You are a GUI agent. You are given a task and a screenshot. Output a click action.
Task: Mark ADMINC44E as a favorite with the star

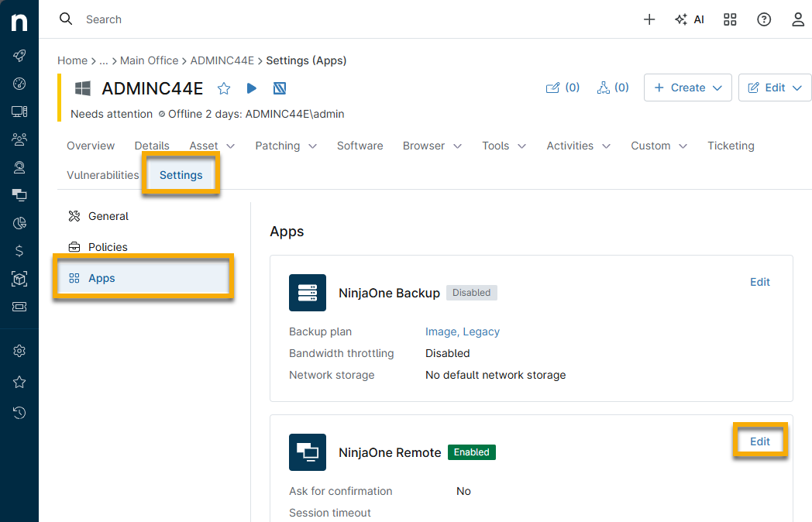click(224, 88)
